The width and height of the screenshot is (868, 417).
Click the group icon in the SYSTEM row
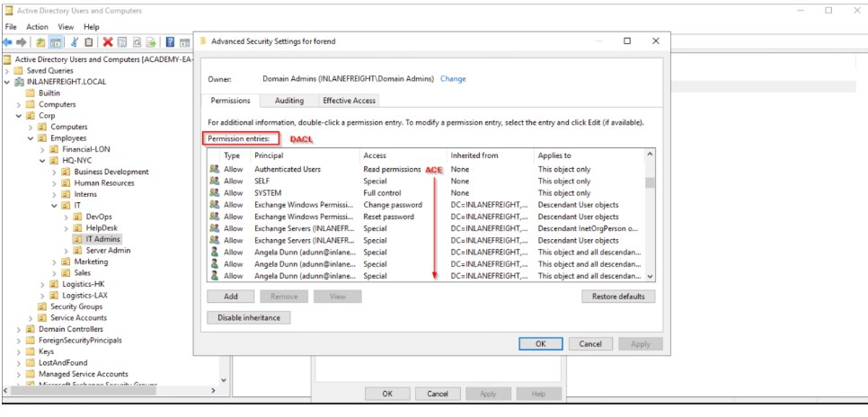pyautogui.click(x=215, y=192)
